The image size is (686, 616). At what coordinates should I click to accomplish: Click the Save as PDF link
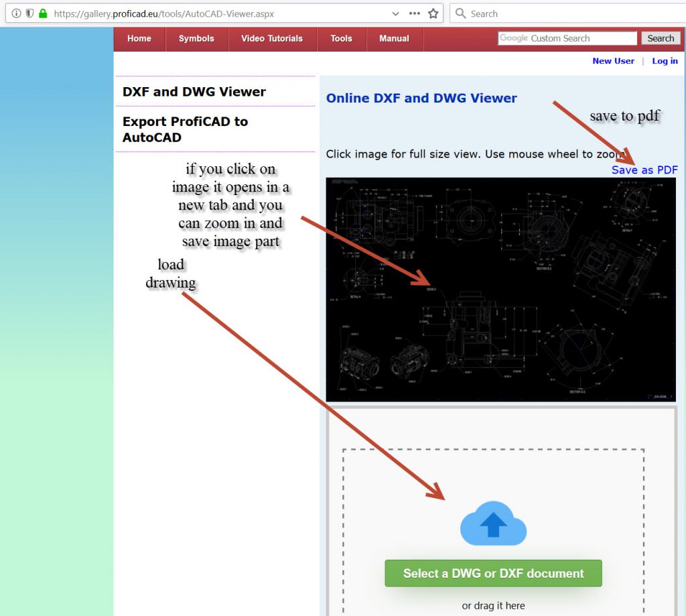(x=644, y=170)
